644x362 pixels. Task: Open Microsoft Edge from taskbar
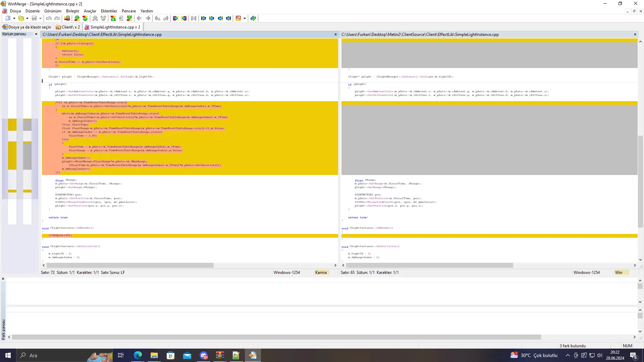[138, 355]
